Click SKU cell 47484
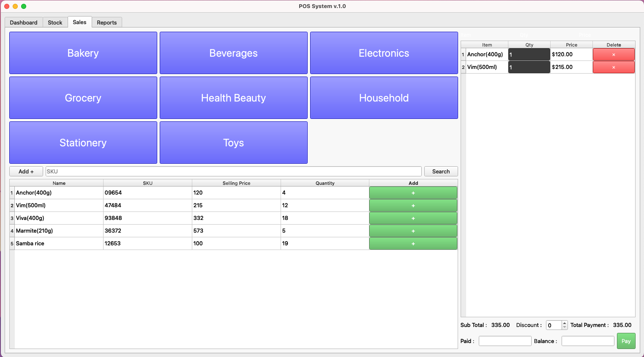This screenshot has height=357, width=644. [148, 205]
